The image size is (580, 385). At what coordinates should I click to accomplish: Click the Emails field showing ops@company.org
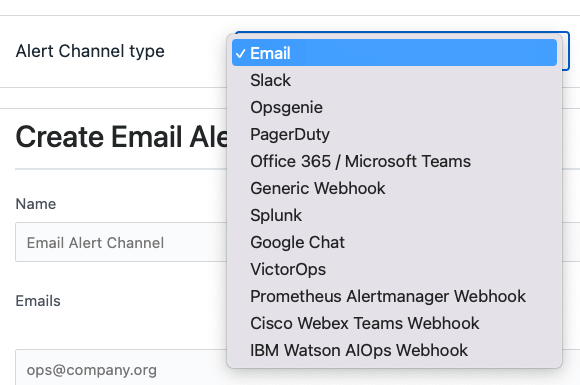[x=121, y=367]
